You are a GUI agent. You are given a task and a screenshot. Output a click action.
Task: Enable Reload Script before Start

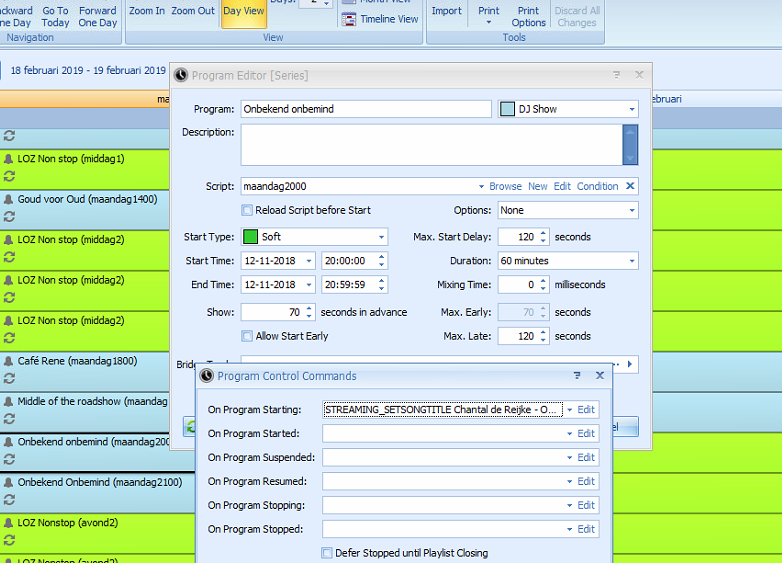pos(247,210)
